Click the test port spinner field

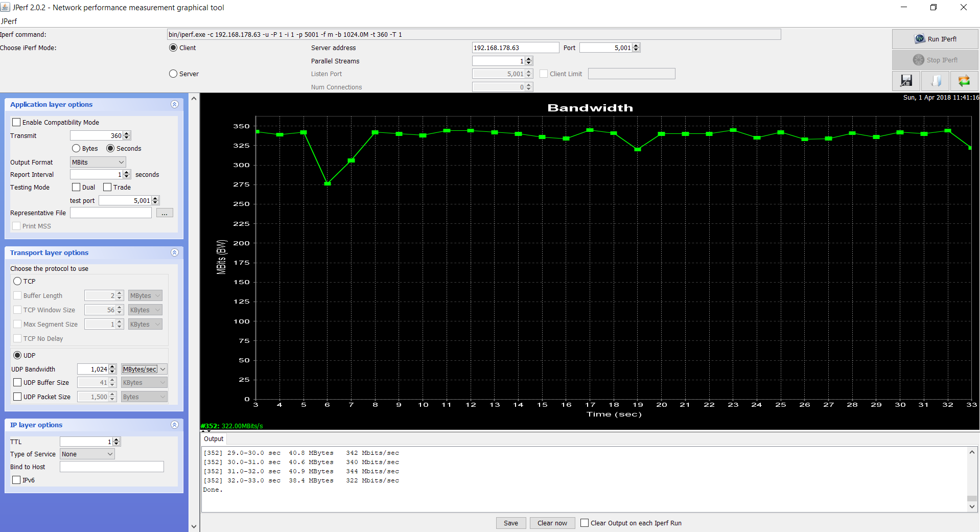pyautogui.click(x=125, y=200)
